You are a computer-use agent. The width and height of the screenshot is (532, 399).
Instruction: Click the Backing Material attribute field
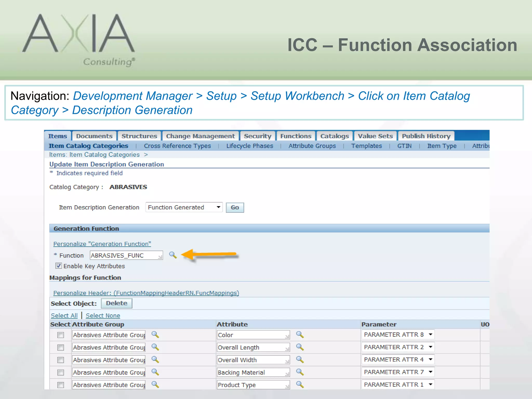pos(253,372)
